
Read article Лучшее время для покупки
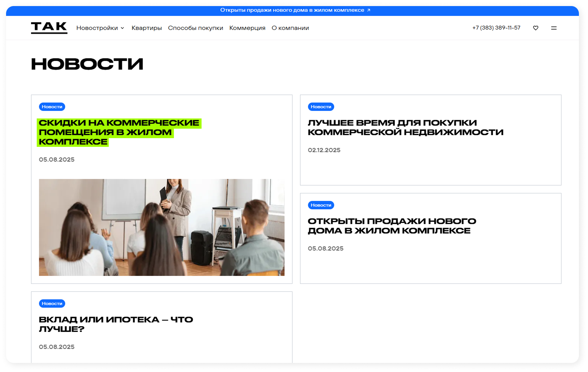coord(405,128)
